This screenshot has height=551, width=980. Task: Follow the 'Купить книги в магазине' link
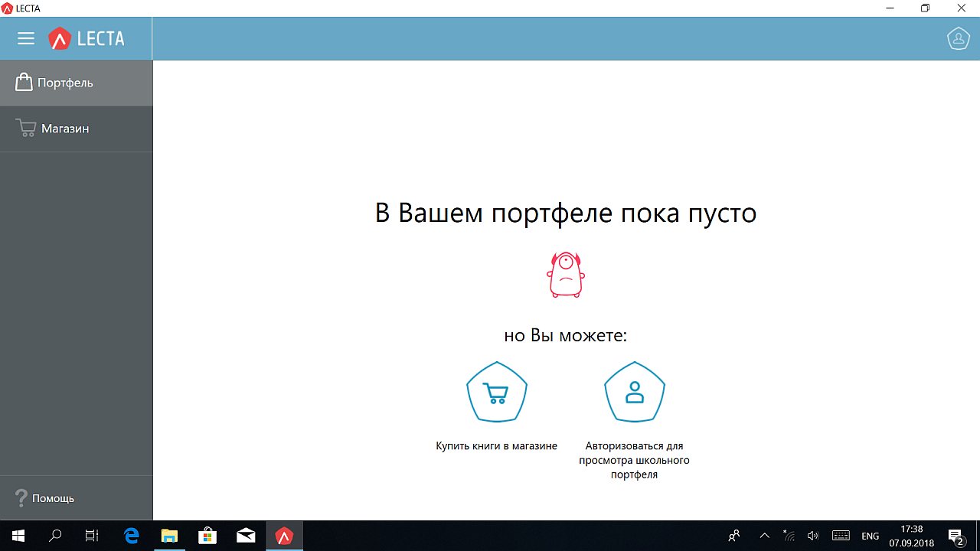(x=497, y=445)
